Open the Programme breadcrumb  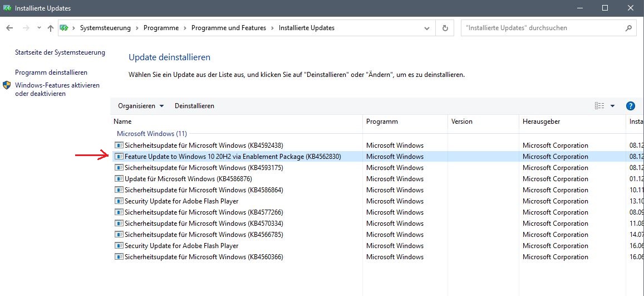pos(161,28)
